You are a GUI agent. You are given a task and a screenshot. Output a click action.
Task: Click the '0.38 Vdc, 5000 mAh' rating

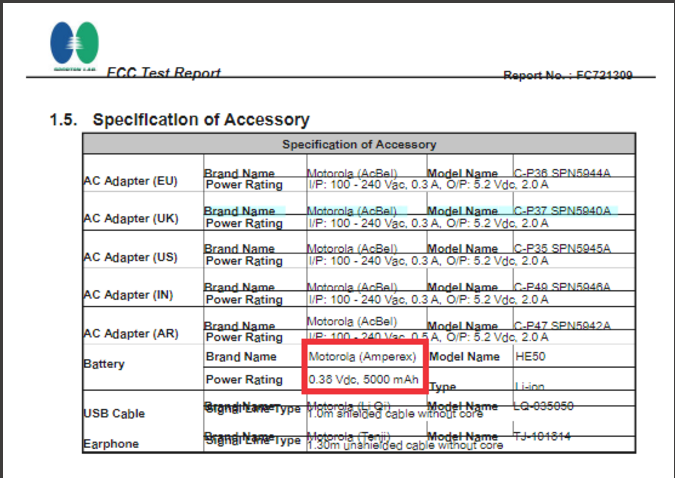tap(364, 379)
